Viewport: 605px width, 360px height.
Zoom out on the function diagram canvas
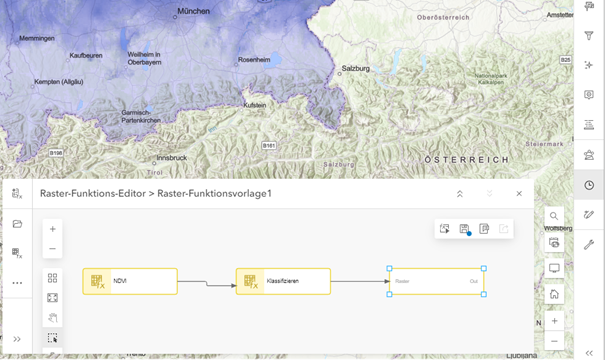coord(52,248)
